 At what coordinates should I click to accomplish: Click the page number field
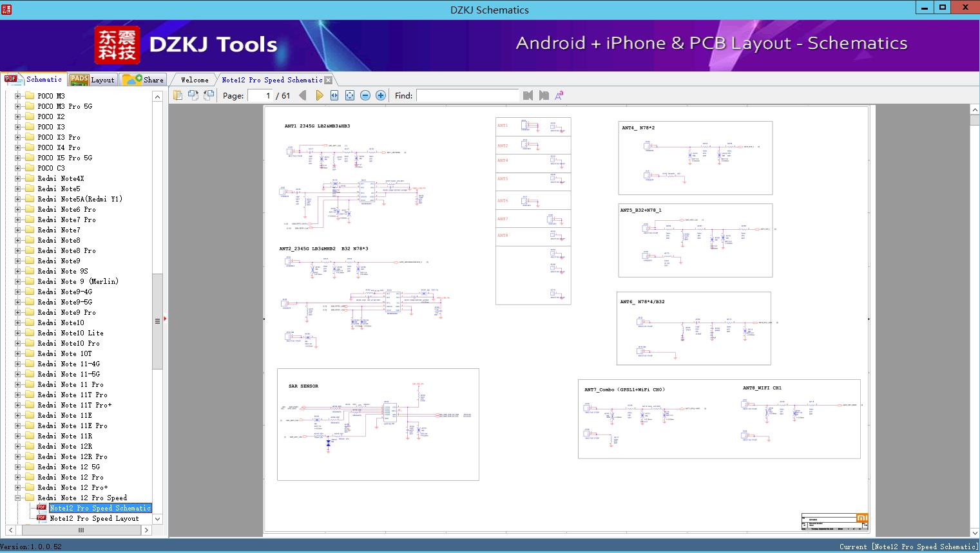coord(260,95)
